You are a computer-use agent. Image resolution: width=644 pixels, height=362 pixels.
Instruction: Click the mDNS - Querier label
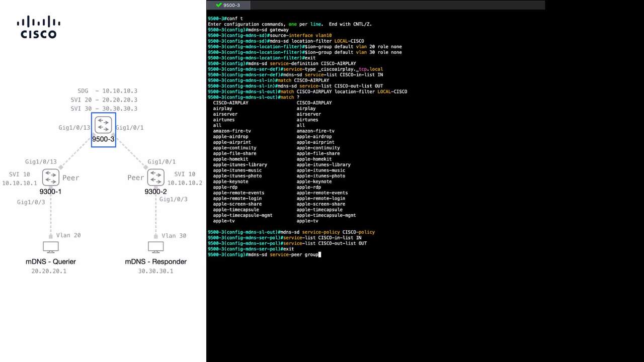point(51,261)
